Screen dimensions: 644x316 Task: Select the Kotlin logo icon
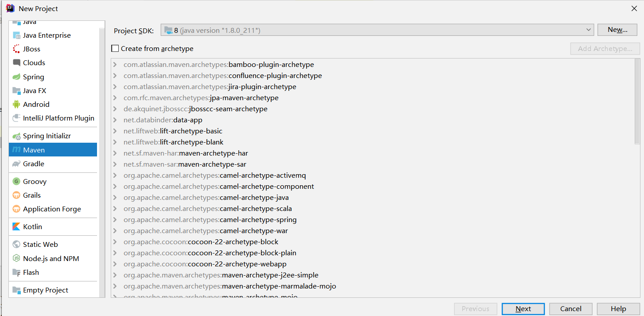[x=16, y=227]
